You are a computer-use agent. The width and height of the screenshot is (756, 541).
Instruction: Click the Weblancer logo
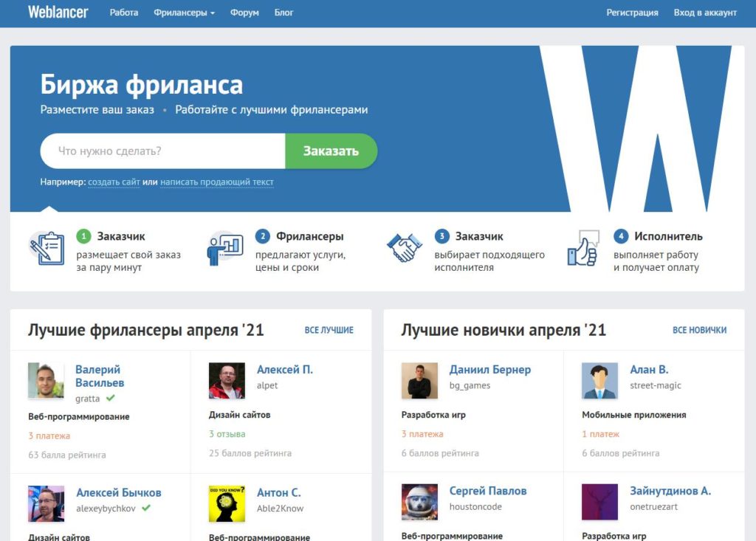tap(58, 12)
